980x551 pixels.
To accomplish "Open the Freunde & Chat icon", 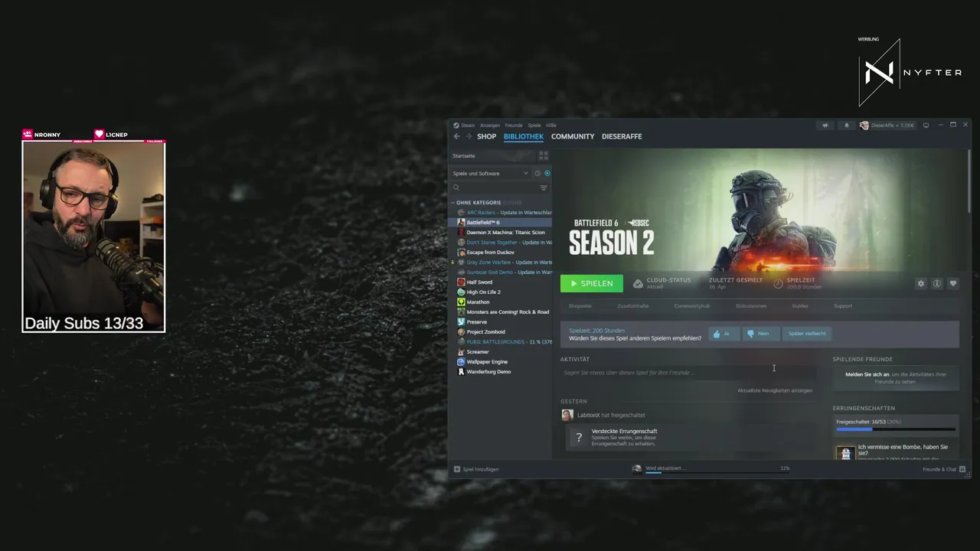I will point(962,469).
